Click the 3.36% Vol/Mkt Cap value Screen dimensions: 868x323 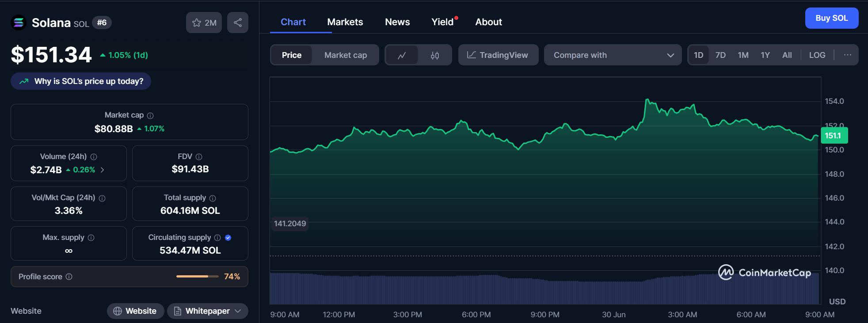coord(69,211)
